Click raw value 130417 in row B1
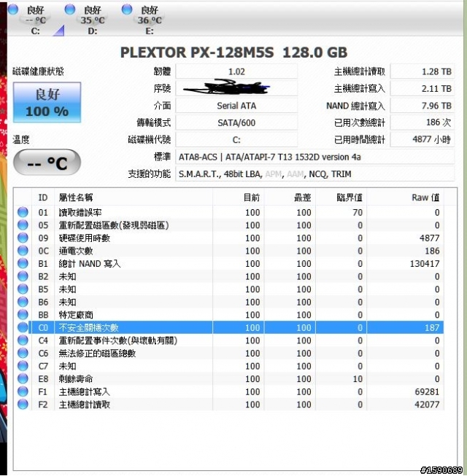The width and height of the screenshot is (467, 476). (x=425, y=263)
